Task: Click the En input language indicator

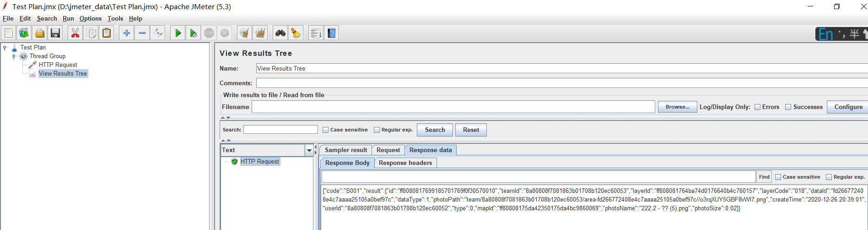Action: (x=826, y=34)
